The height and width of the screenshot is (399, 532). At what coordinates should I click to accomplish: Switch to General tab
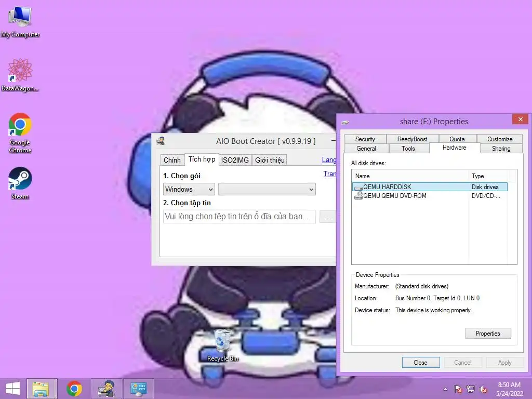(x=366, y=149)
